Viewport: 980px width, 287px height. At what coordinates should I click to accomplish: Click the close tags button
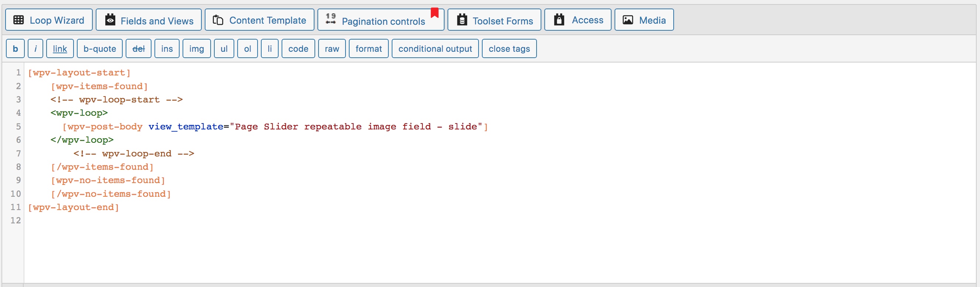[509, 49]
